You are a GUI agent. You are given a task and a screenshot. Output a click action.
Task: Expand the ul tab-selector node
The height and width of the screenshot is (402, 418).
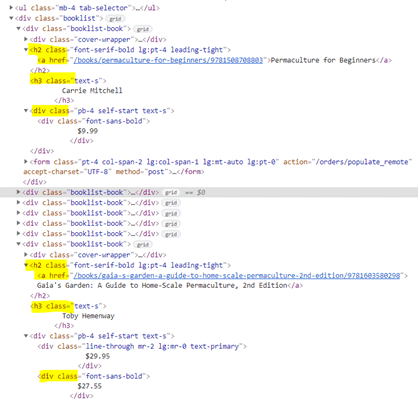point(11,7)
